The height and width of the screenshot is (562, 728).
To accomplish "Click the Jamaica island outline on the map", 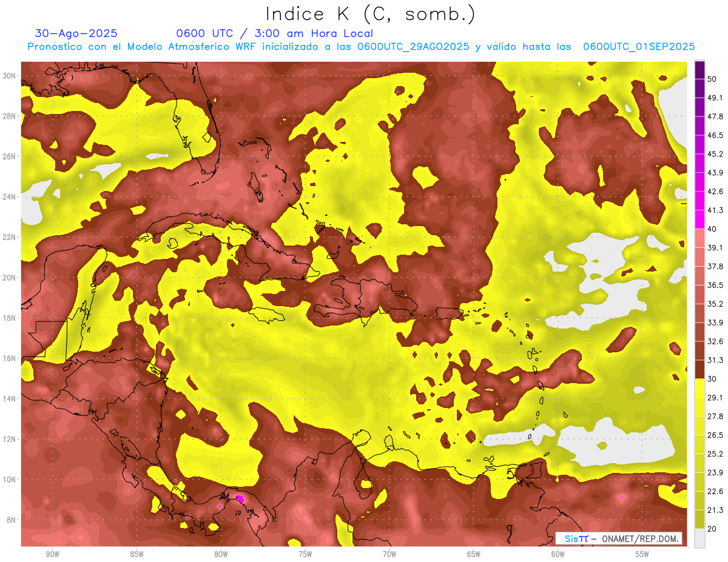I will (x=267, y=315).
